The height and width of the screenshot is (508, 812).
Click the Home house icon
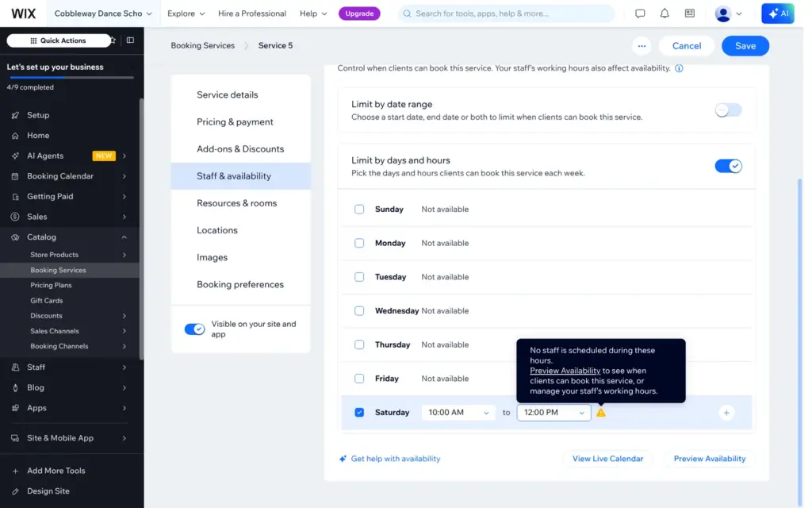point(15,135)
